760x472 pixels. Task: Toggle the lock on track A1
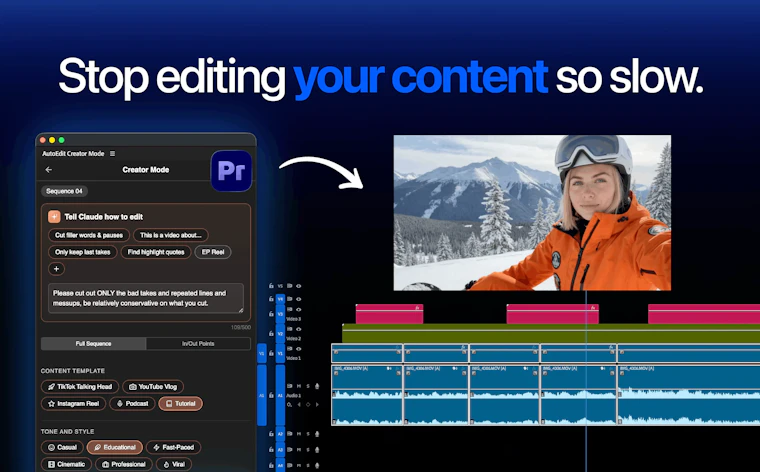(x=271, y=395)
